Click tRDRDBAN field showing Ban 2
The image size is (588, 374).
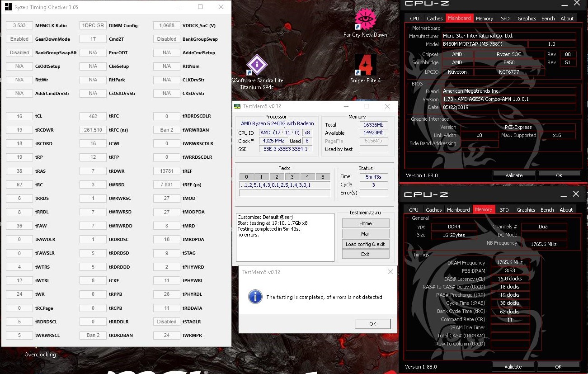[x=93, y=335]
